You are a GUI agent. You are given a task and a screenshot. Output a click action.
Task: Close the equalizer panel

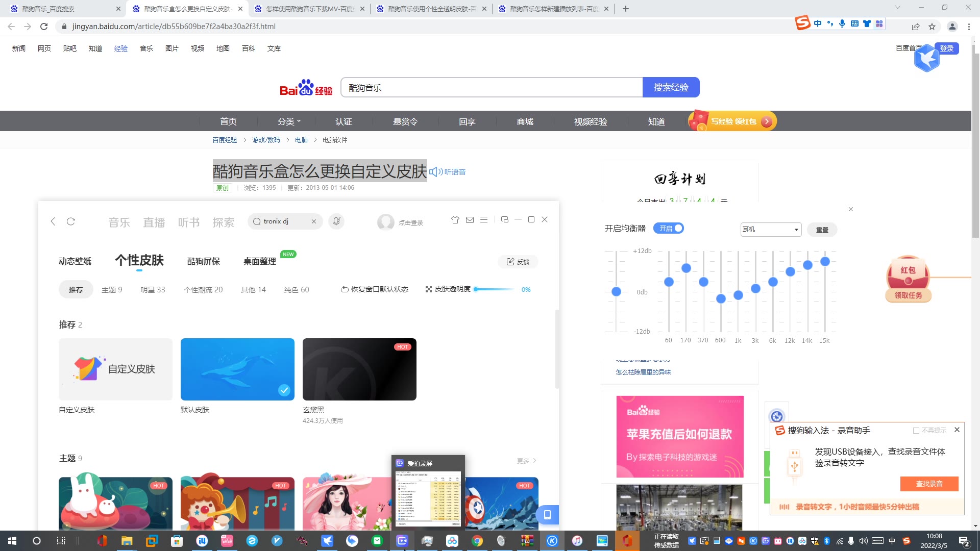point(851,209)
